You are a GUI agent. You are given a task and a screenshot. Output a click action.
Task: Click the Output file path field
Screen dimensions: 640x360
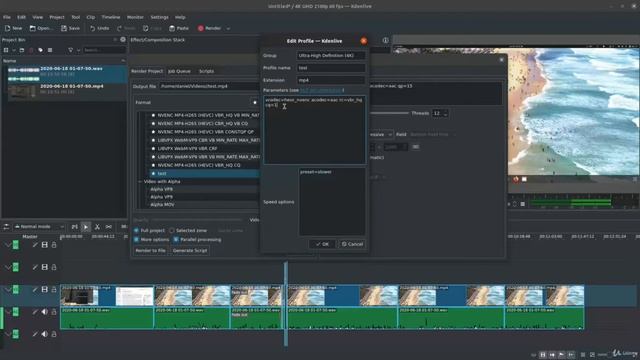click(x=209, y=86)
